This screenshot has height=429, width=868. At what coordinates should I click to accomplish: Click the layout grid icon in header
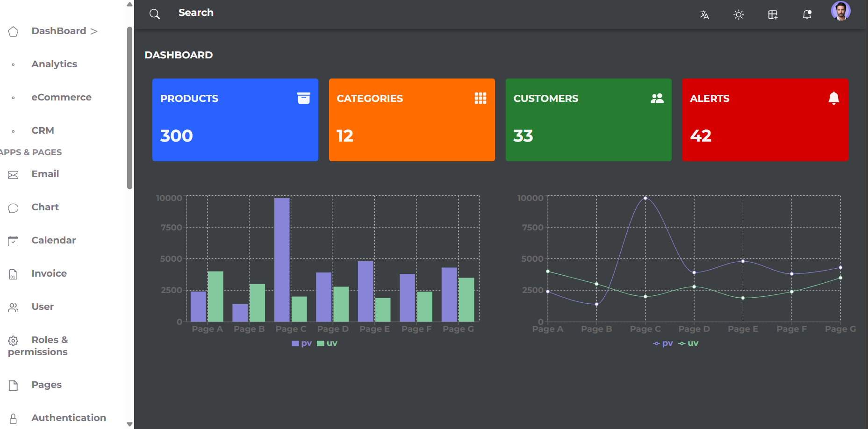(773, 15)
